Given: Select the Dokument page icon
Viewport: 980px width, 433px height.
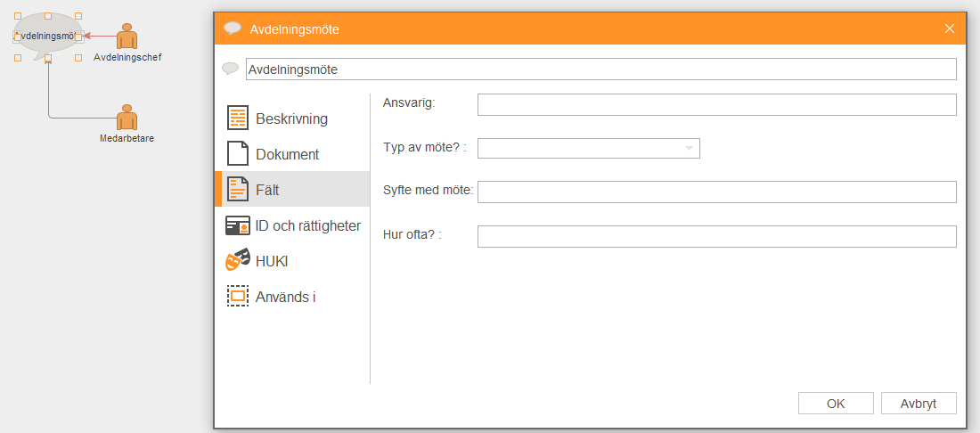Looking at the screenshot, I should click(x=238, y=154).
